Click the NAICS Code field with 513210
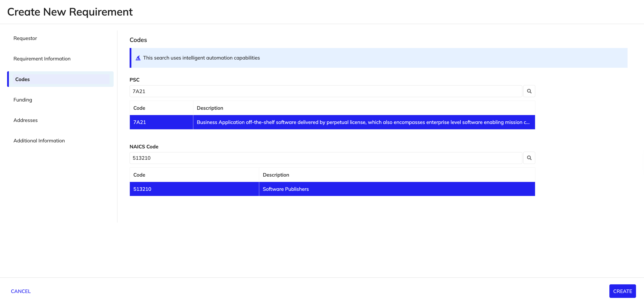Viewport: 644px width, 303px height. pos(326,158)
